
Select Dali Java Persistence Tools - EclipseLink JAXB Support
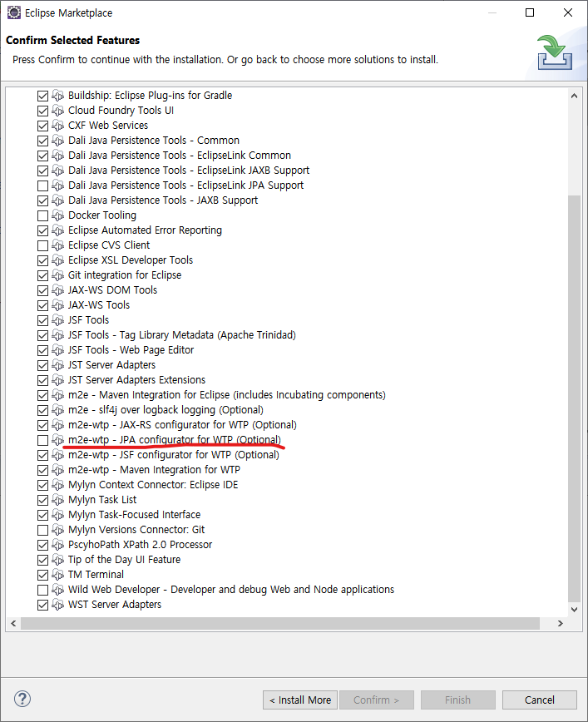coord(189,171)
